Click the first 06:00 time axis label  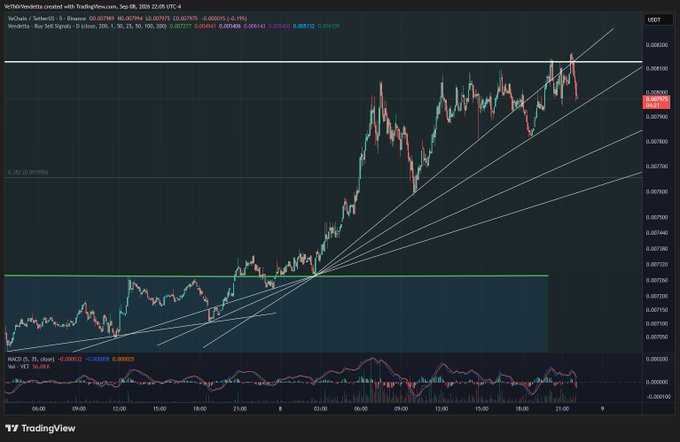39,409
